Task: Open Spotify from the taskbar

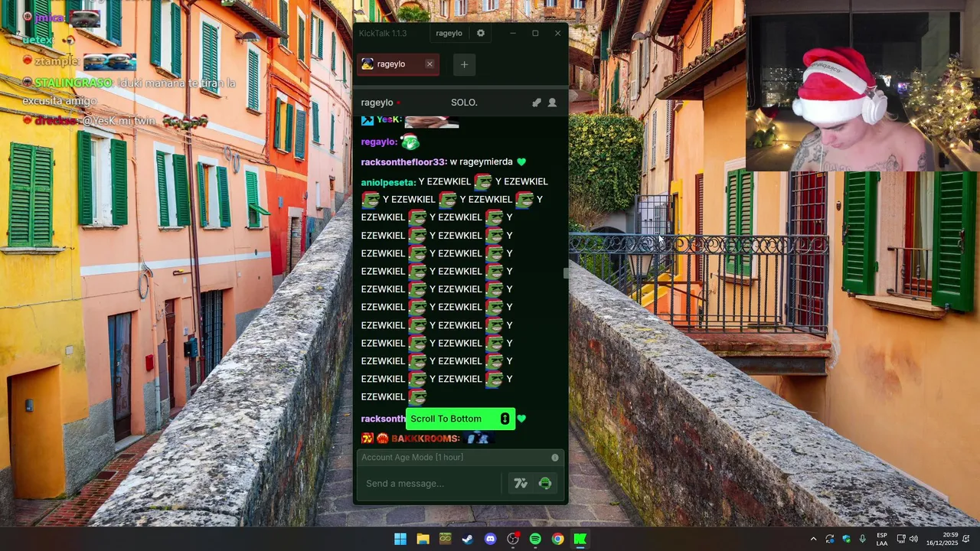Action: [535, 539]
